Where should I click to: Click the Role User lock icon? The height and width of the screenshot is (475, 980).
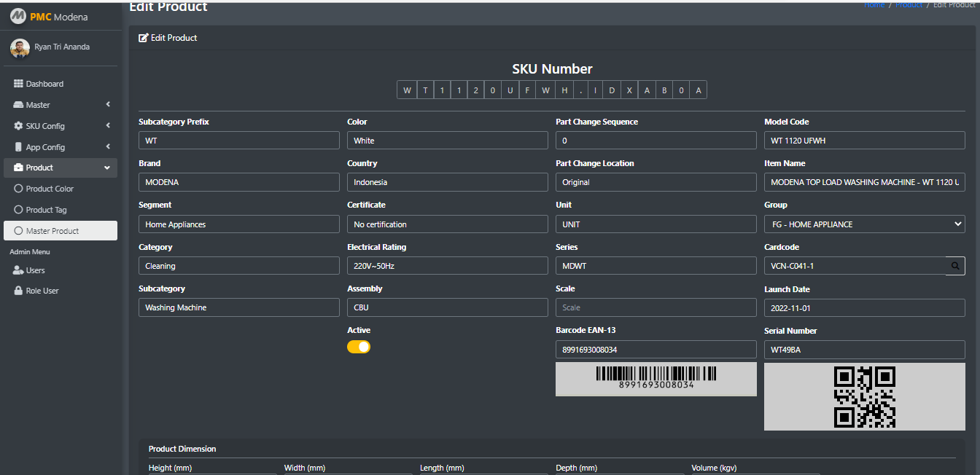coord(19,291)
